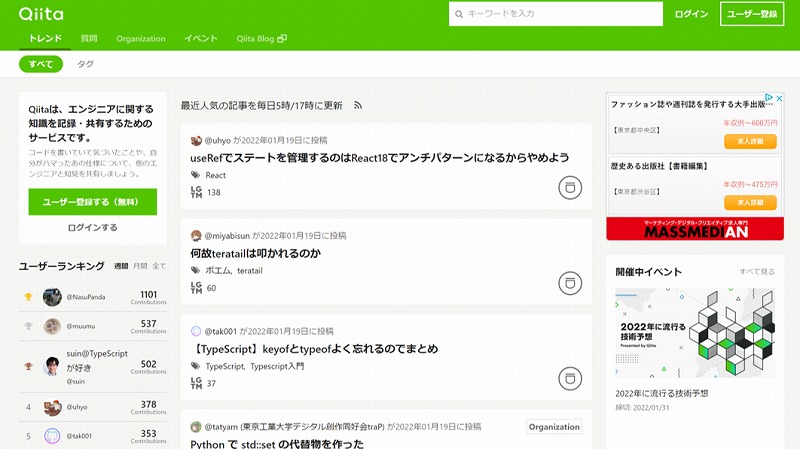800x449 pixels.
Task: Click the LGTM icon with 37
Action: point(196,383)
